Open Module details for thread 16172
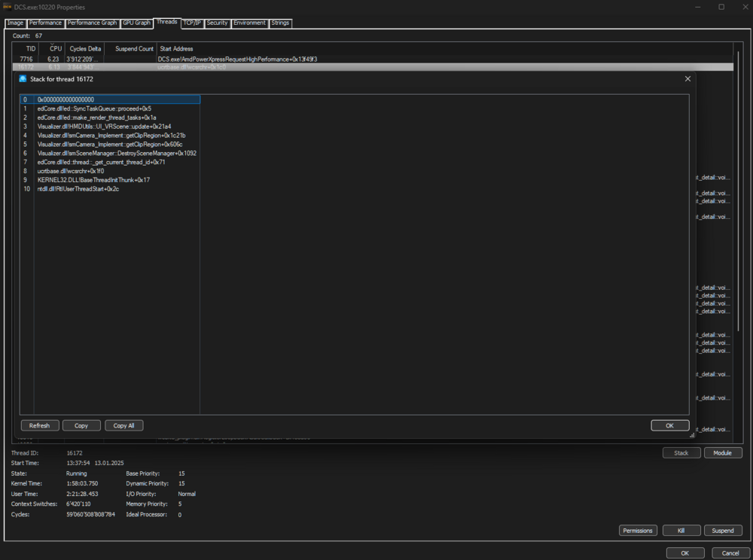 [723, 452]
